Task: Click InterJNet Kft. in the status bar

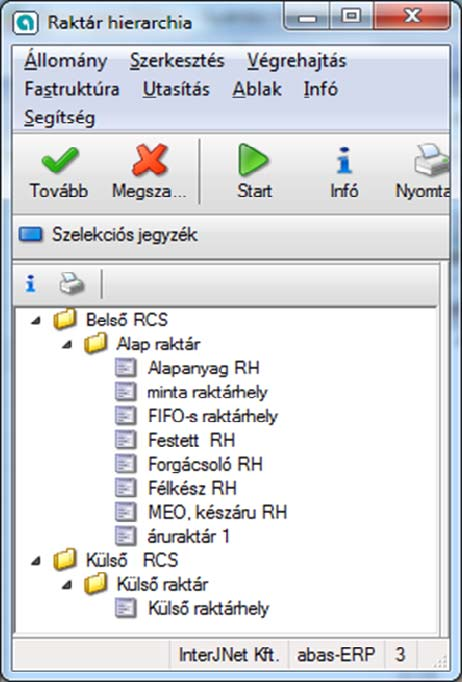Action: 229,655
